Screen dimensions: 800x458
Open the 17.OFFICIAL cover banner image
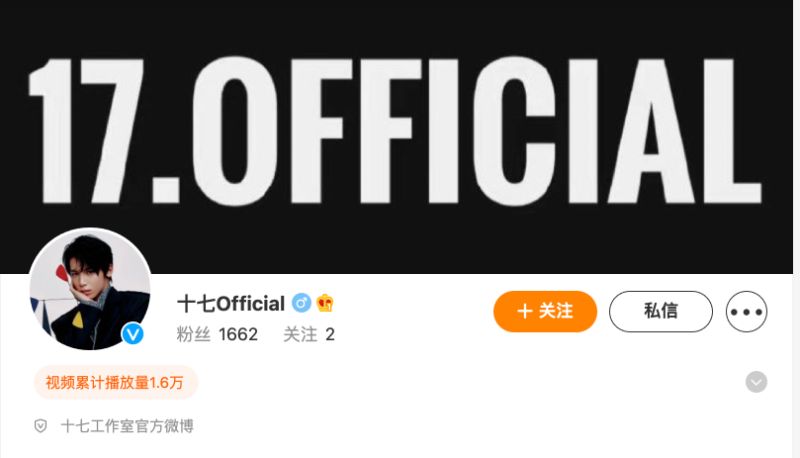(396, 137)
